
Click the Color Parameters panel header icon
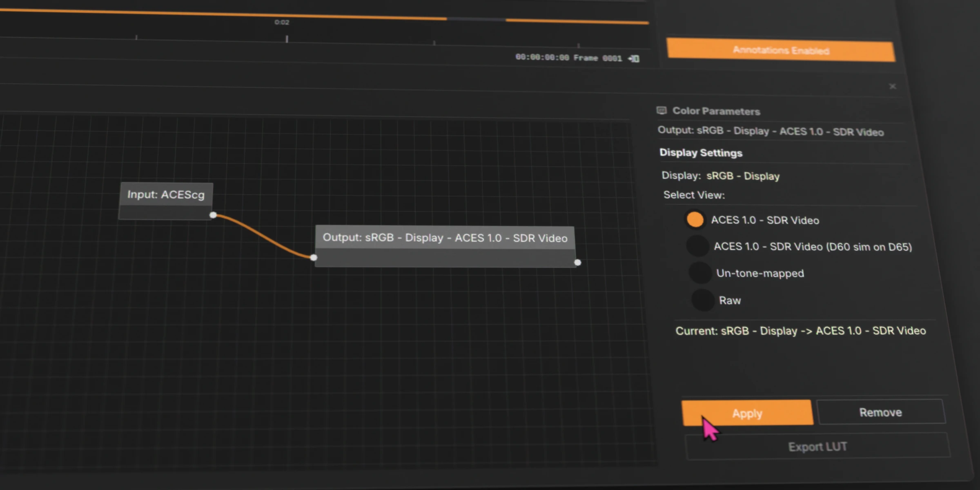coord(661,111)
